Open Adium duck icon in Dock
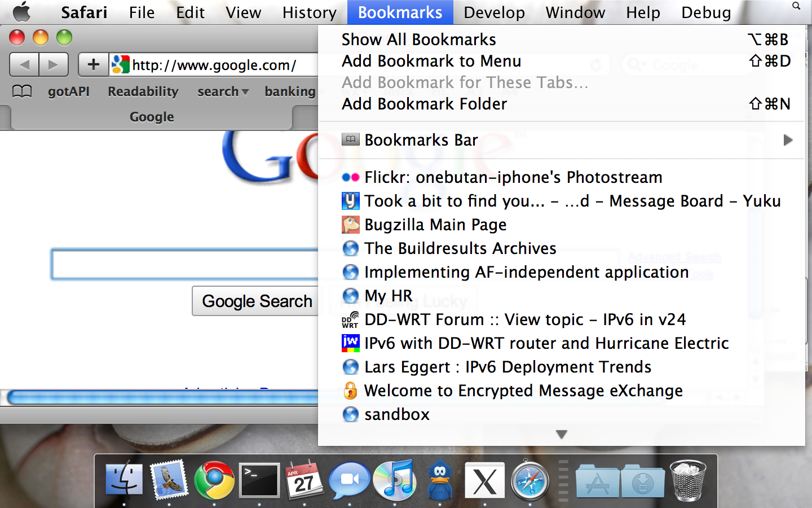Viewport: 812px width, 508px height. (440, 479)
